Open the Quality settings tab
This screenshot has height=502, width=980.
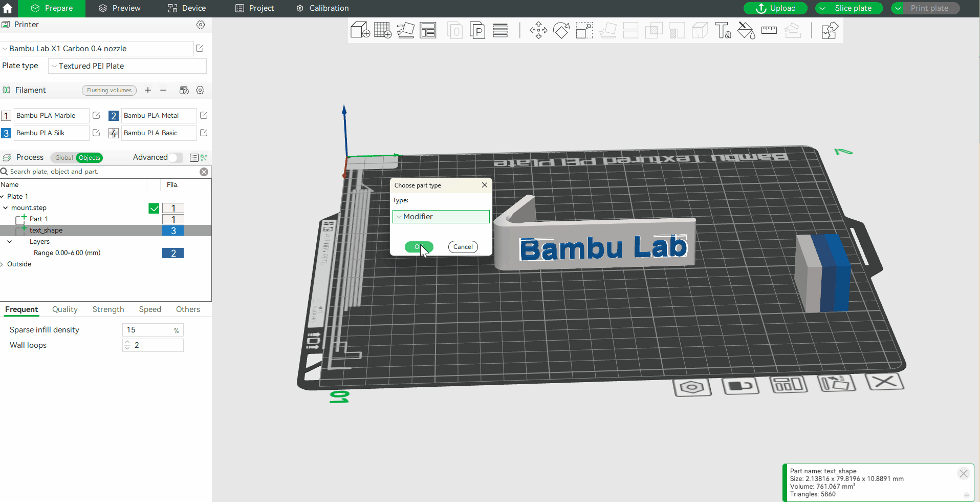65,309
